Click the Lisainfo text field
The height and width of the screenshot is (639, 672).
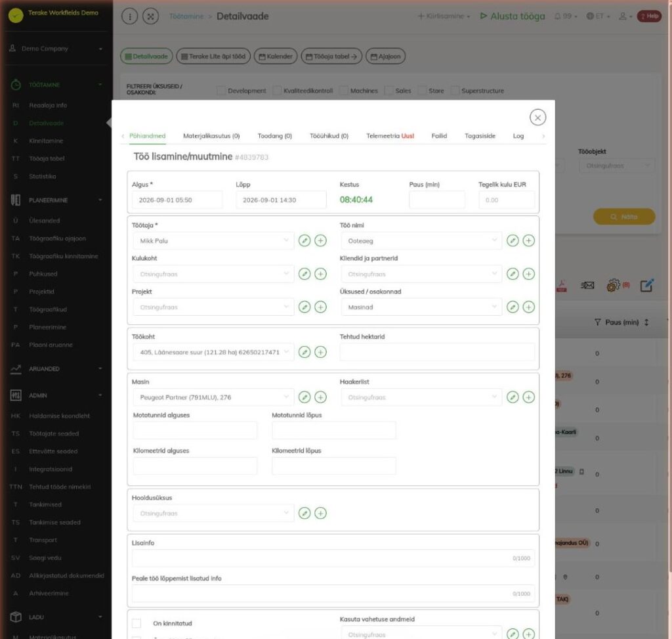tap(333, 558)
